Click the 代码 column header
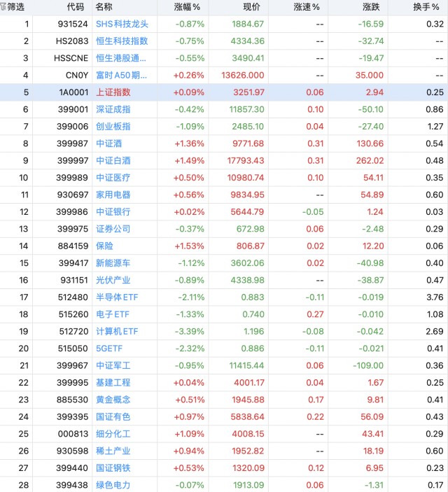 (76, 7)
